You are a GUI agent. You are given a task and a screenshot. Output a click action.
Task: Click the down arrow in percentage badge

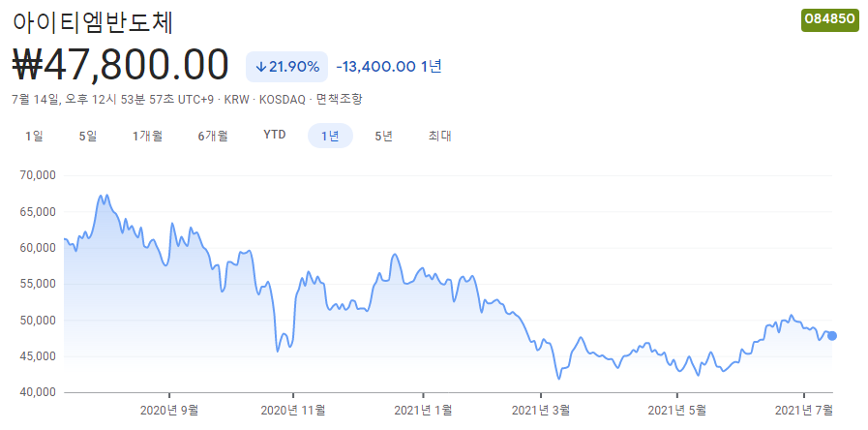[x=261, y=68]
